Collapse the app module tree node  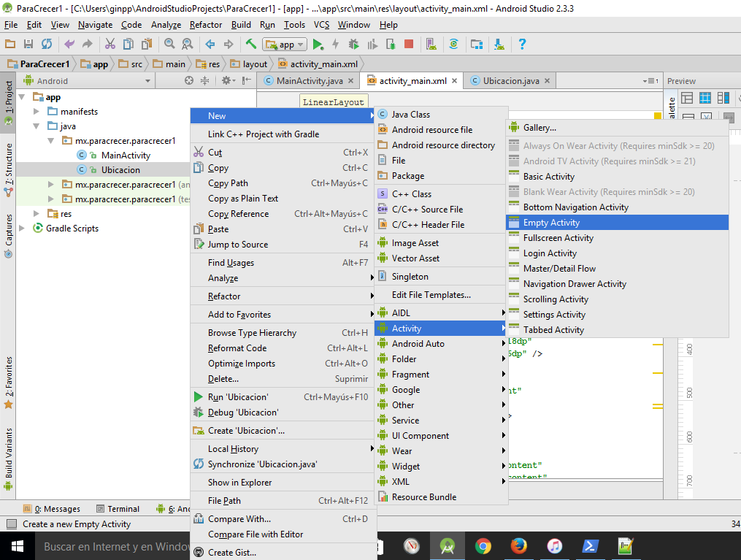click(22, 97)
